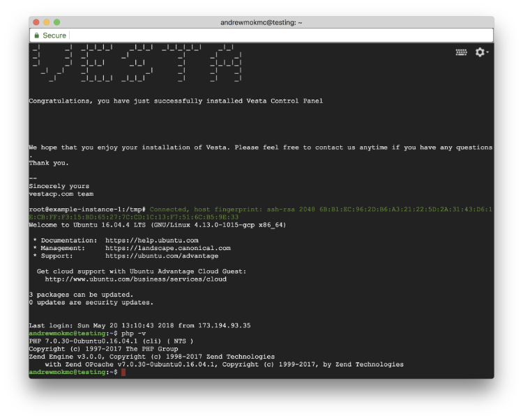Open the https://help.ubuntu.com documentation link

[152, 240]
